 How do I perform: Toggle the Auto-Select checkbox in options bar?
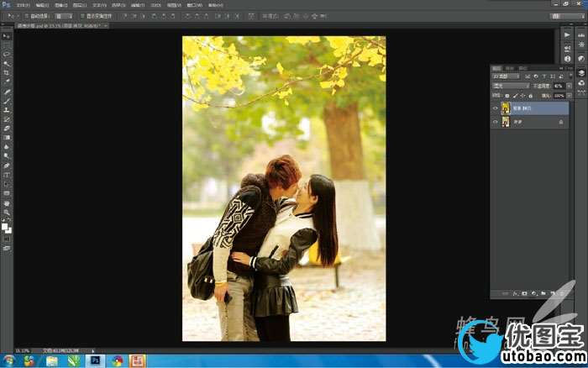[x=27, y=16]
